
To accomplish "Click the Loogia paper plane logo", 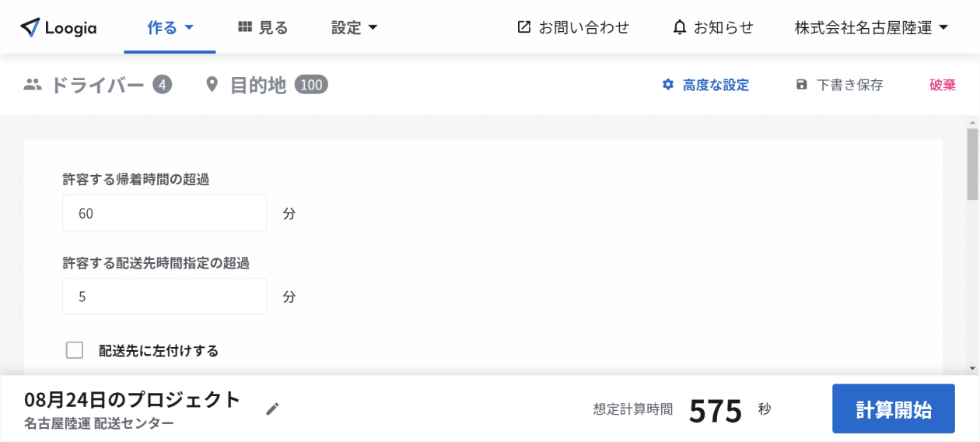I will point(30,28).
